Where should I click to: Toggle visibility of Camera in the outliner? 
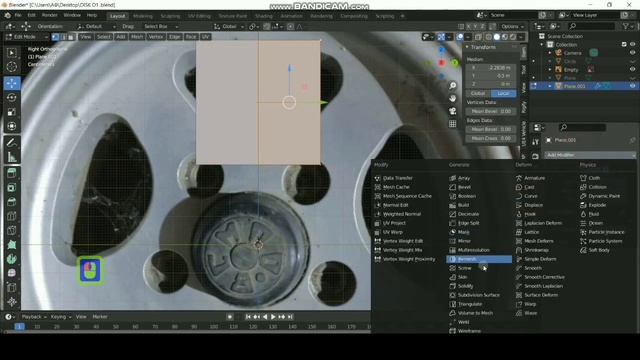pos(633,53)
